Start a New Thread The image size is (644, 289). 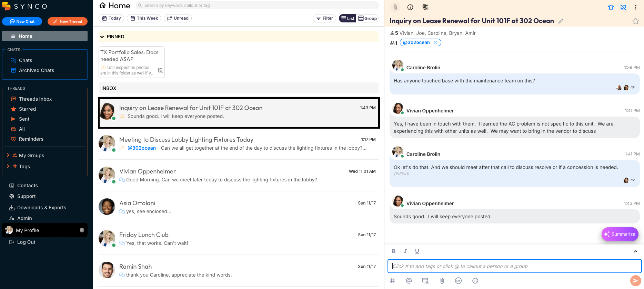tap(68, 21)
